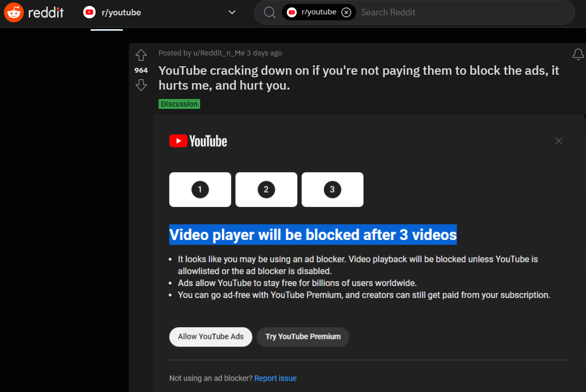Viewport: 586px width, 392px height.
Task: Select the video counter box 3
Action: [332, 189]
